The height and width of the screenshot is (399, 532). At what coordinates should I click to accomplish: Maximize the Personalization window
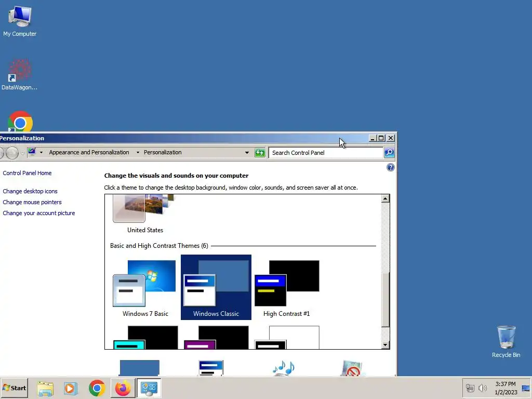pos(381,138)
